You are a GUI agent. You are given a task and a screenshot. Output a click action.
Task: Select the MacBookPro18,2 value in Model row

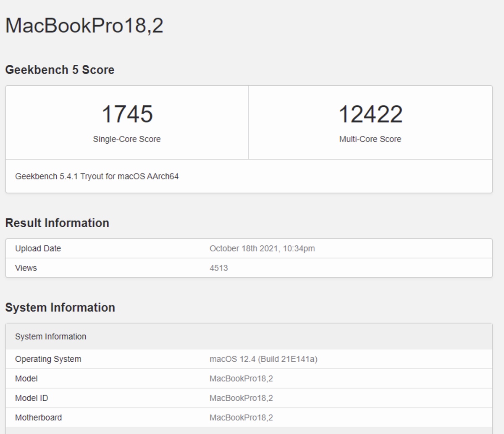tap(241, 379)
